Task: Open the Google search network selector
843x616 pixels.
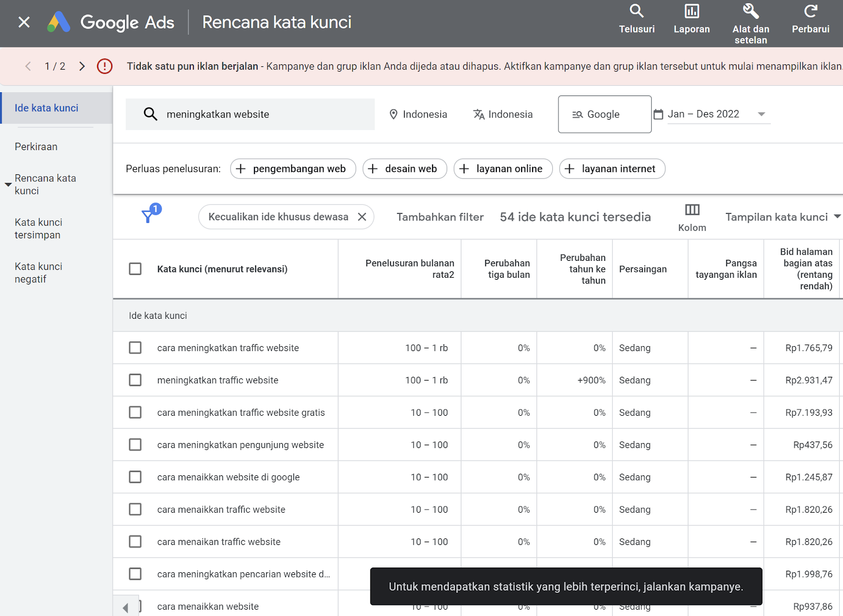Action: (605, 114)
